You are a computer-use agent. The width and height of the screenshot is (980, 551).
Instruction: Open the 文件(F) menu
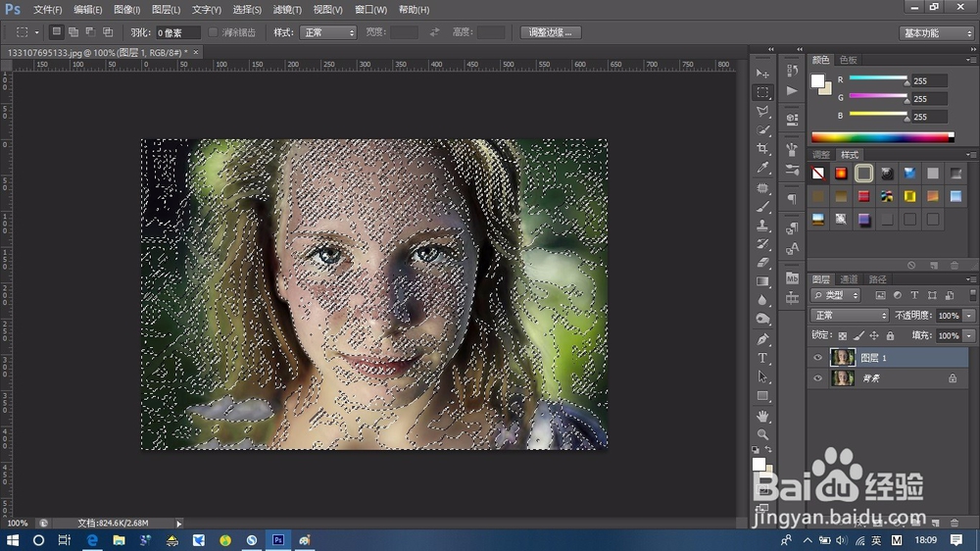(x=47, y=10)
